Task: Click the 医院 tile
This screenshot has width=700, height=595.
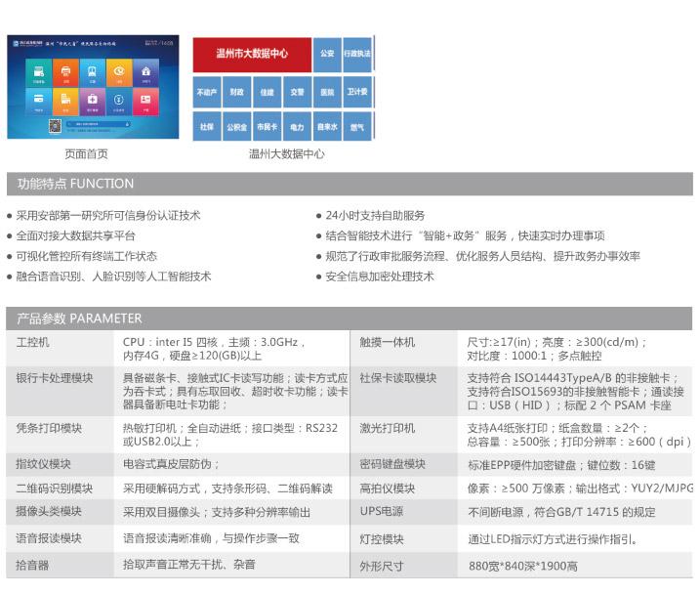Action: 327,92
